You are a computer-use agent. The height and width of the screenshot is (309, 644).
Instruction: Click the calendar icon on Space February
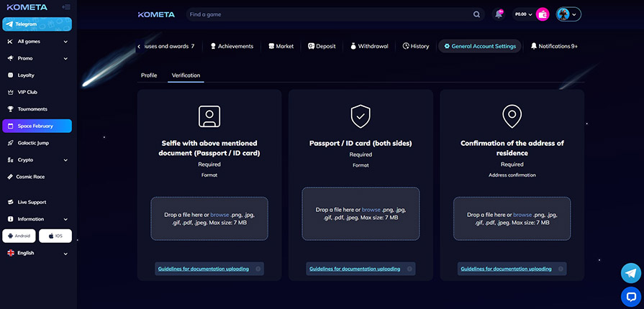coord(10,126)
